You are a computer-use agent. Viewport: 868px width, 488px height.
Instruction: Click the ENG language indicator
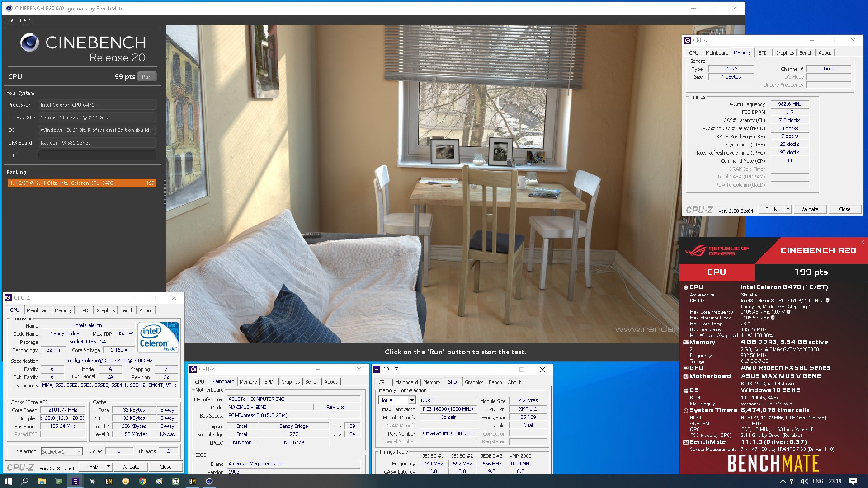coord(818,481)
